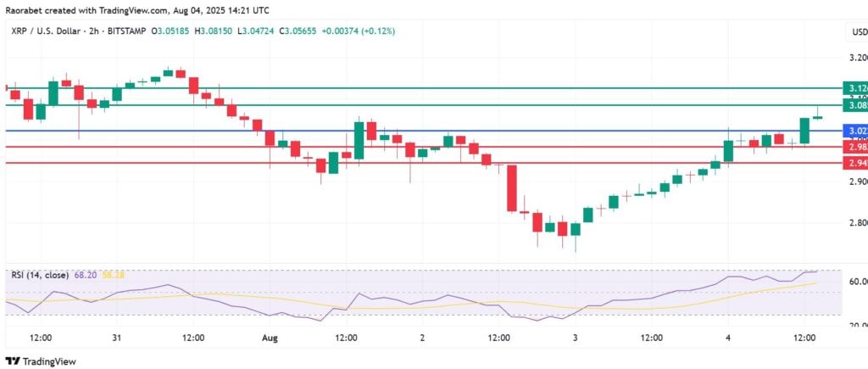Select the lower red support line

tap(424, 163)
